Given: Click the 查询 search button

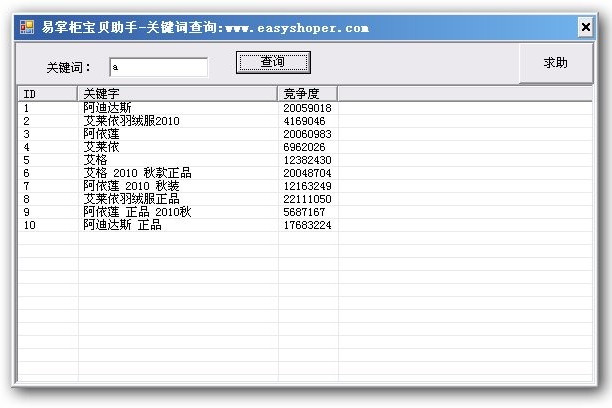Looking at the screenshot, I should 273,62.
